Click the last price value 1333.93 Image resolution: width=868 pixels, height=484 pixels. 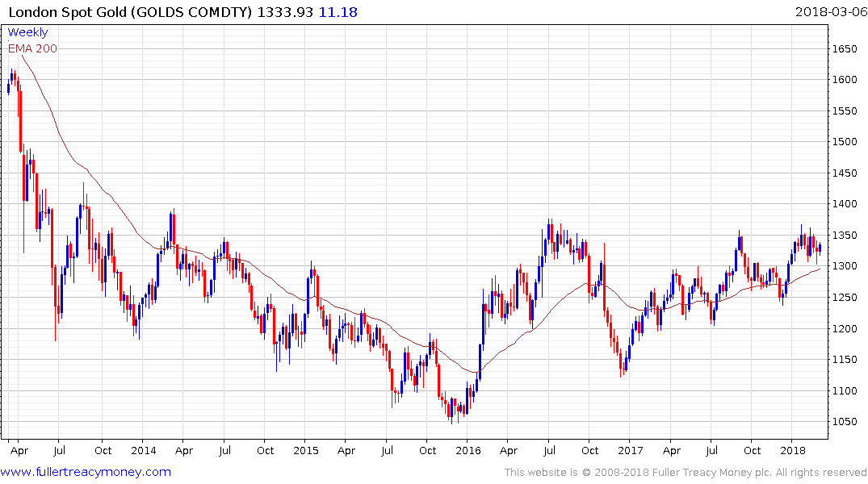coord(285,12)
